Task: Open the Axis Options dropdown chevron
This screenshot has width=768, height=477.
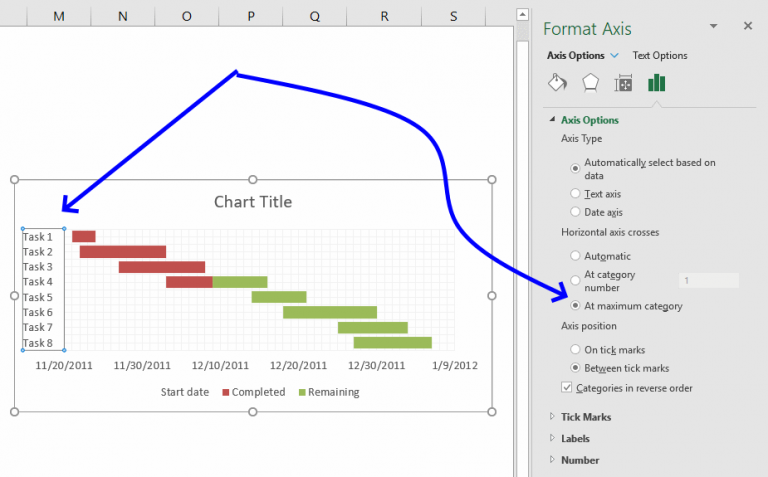Action: (614, 55)
